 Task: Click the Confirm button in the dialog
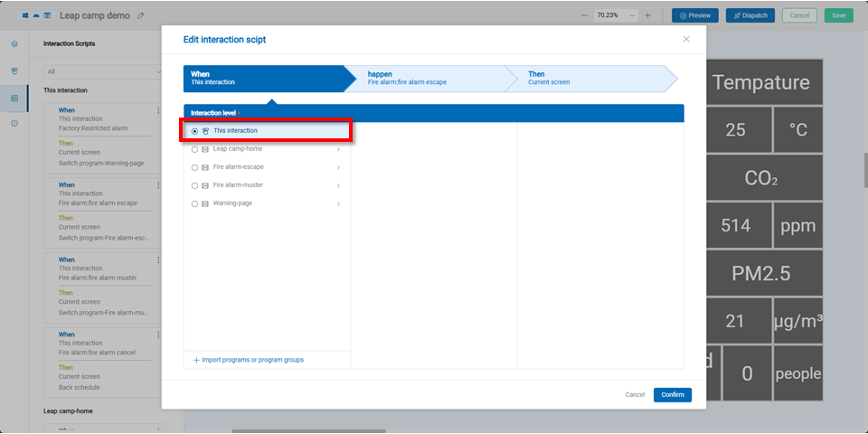(x=672, y=394)
